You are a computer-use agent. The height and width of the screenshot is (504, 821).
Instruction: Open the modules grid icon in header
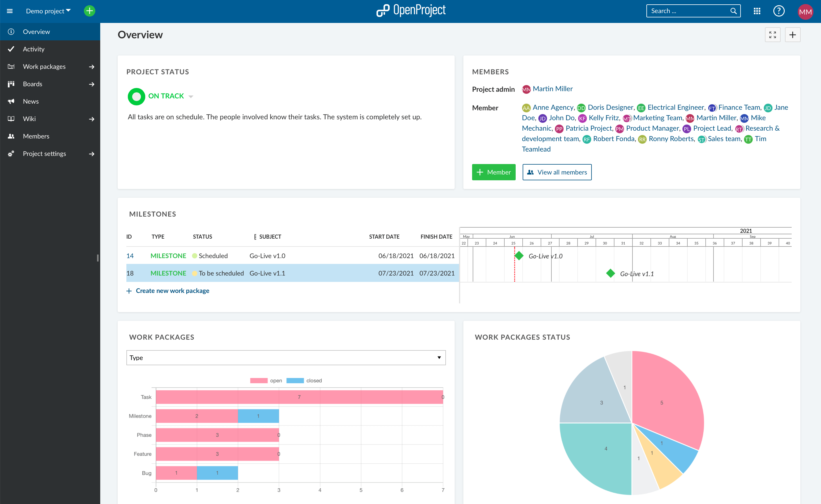pos(757,11)
